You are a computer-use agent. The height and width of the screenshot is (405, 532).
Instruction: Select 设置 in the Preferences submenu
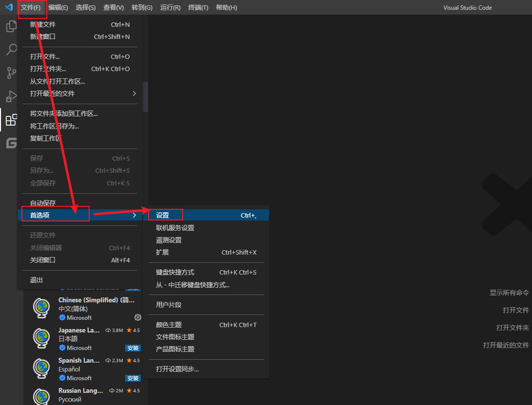coord(206,215)
